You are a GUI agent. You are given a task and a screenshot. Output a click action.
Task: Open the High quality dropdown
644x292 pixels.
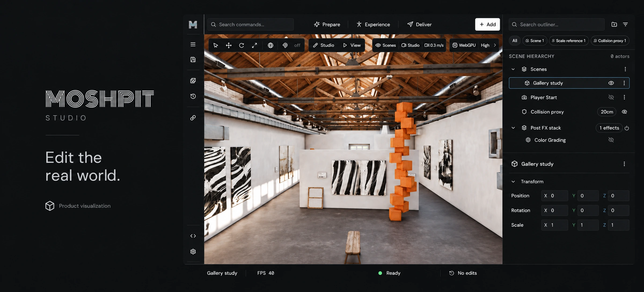485,45
